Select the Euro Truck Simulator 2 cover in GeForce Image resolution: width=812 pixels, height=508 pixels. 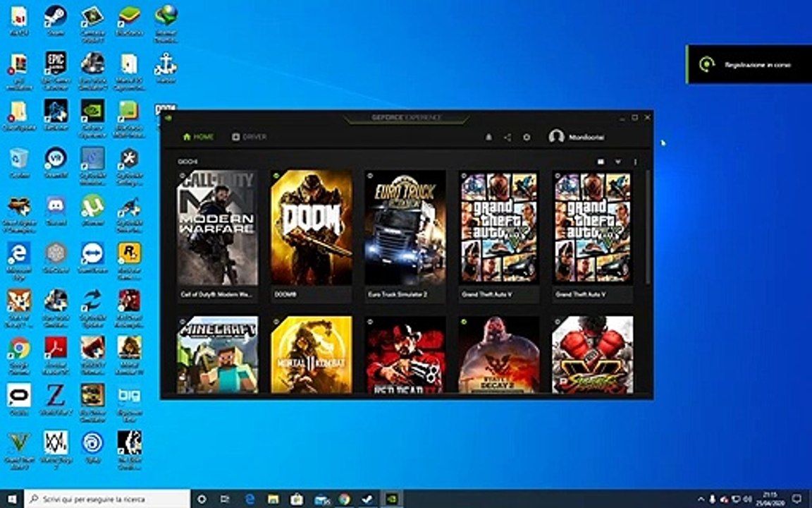pyautogui.click(x=405, y=228)
